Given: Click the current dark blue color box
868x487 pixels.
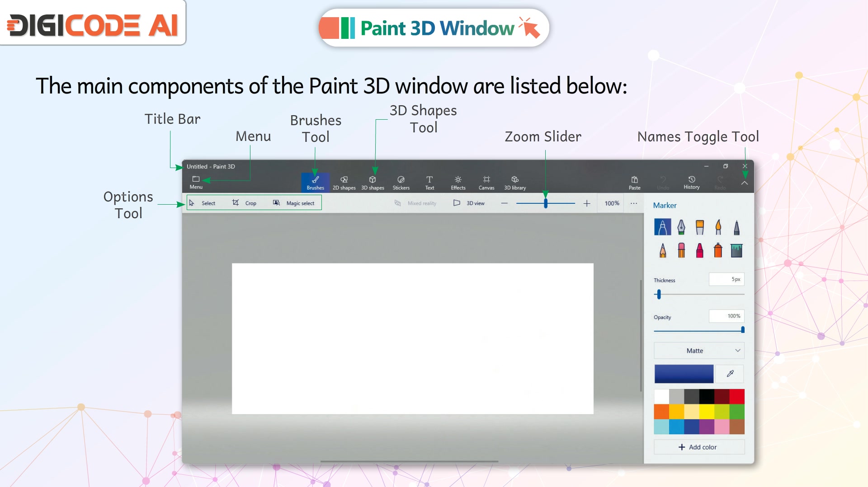Looking at the screenshot, I should (x=684, y=374).
